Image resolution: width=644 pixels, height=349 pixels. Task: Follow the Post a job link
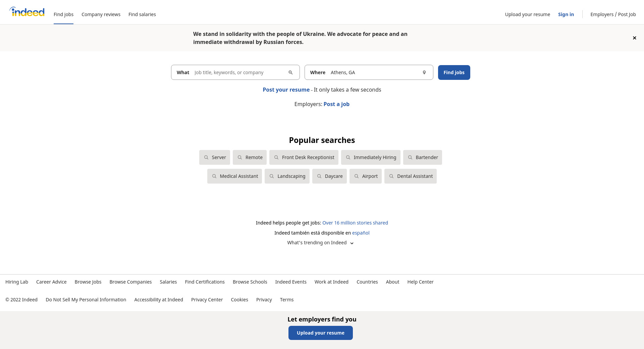click(x=336, y=104)
